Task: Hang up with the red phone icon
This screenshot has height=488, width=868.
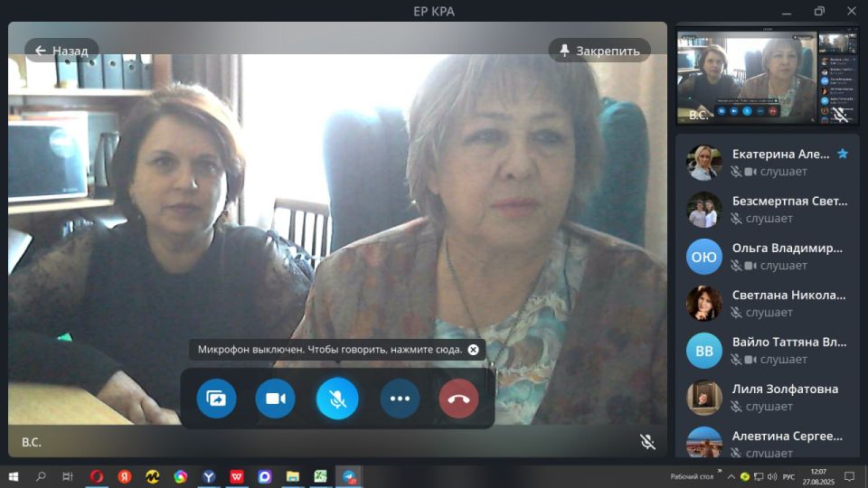Action: tap(458, 399)
